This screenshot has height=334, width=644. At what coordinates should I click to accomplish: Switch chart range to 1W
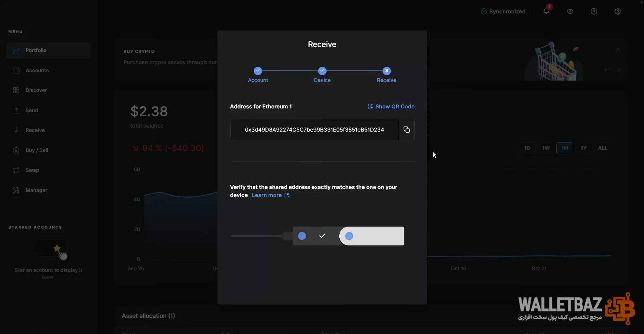[x=546, y=148]
